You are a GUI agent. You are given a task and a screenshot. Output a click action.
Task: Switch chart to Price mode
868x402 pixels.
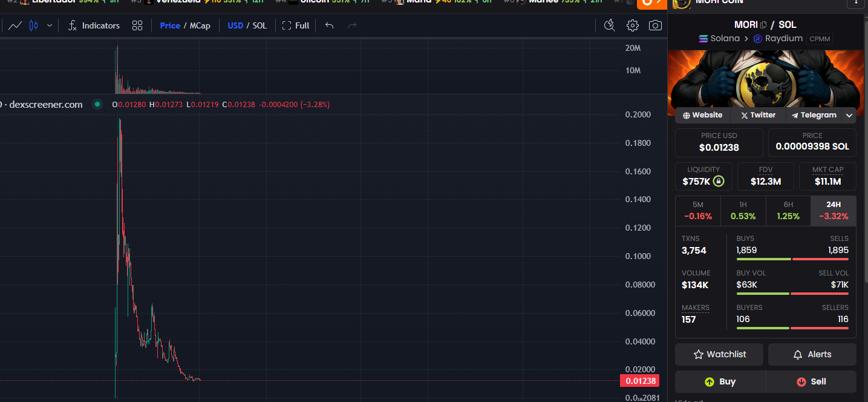click(x=170, y=25)
